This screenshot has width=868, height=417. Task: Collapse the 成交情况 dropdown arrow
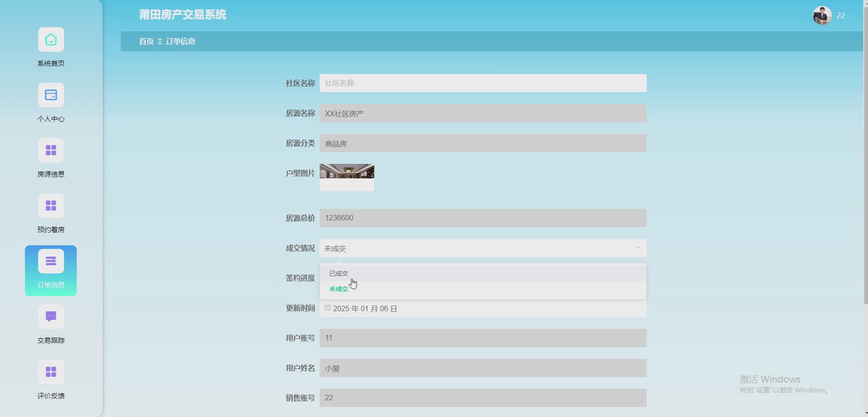[x=638, y=248]
